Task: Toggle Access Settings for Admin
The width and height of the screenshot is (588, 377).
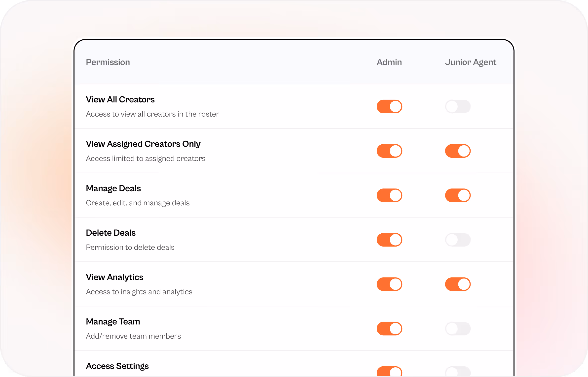Action: [x=389, y=371]
